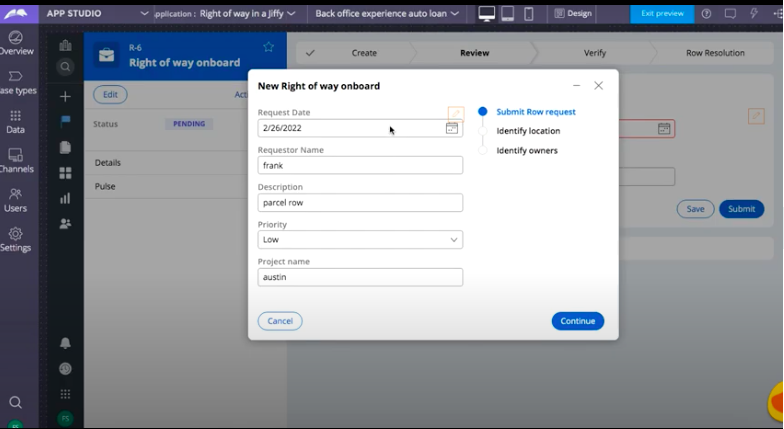Screen dimensions: 784x429
Task: Expand the APP STUDIO dropdown
Action: point(144,14)
